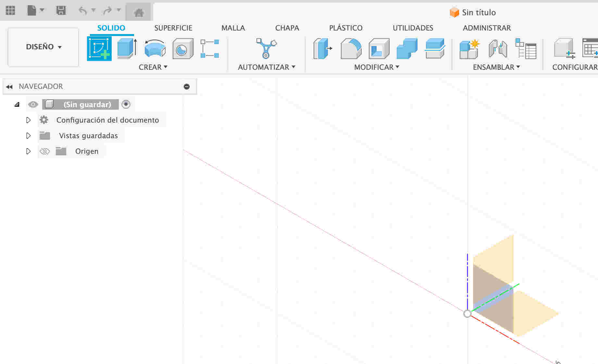Viewport: 598px width, 364px height.
Task: Open the File menu document icon
Action: pyautogui.click(x=32, y=10)
